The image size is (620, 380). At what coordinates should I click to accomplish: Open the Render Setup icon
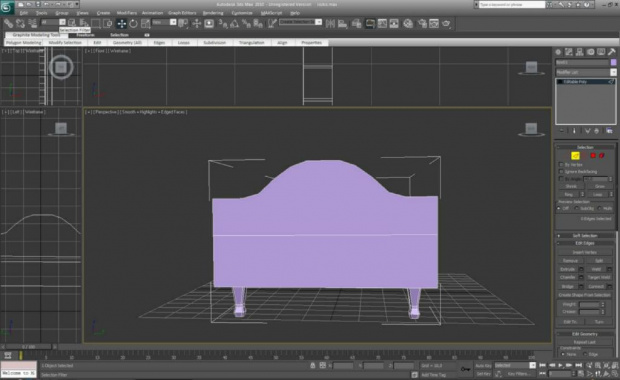coord(422,23)
